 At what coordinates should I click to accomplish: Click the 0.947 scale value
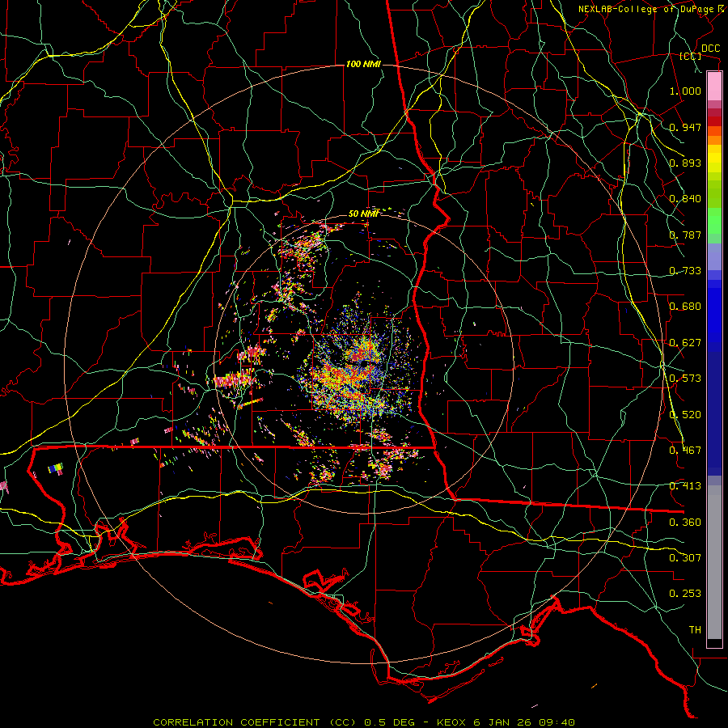685,127
